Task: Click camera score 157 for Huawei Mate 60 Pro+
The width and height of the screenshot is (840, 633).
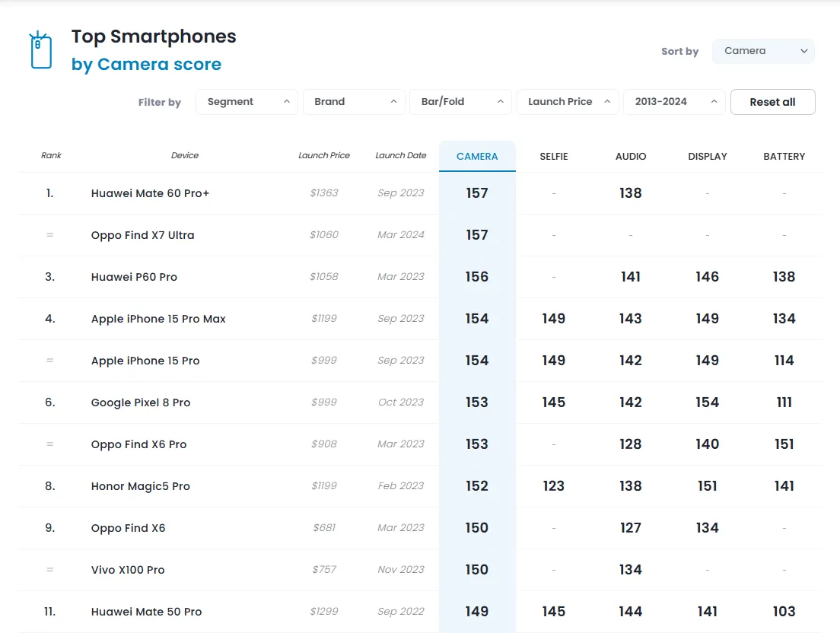Action: tap(477, 193)
